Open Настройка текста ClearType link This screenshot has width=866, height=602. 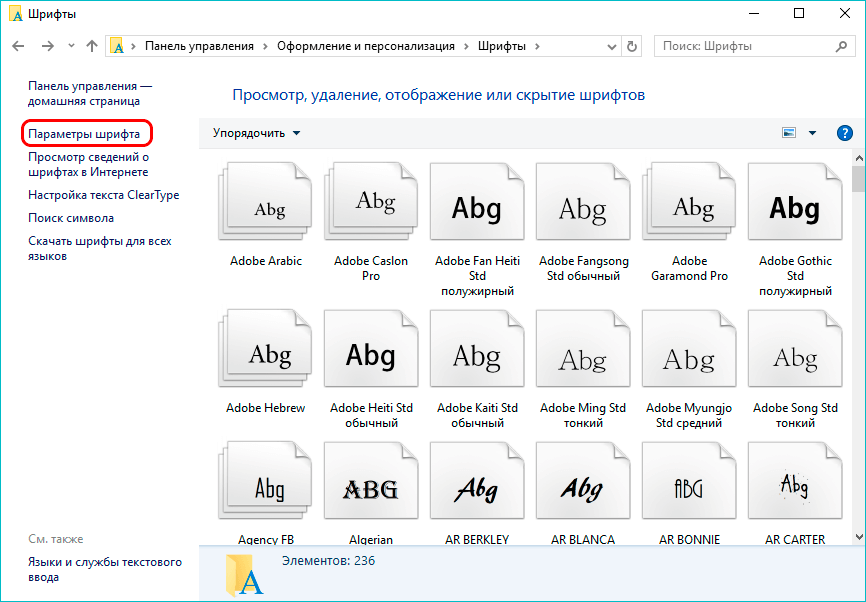[104, 195]
